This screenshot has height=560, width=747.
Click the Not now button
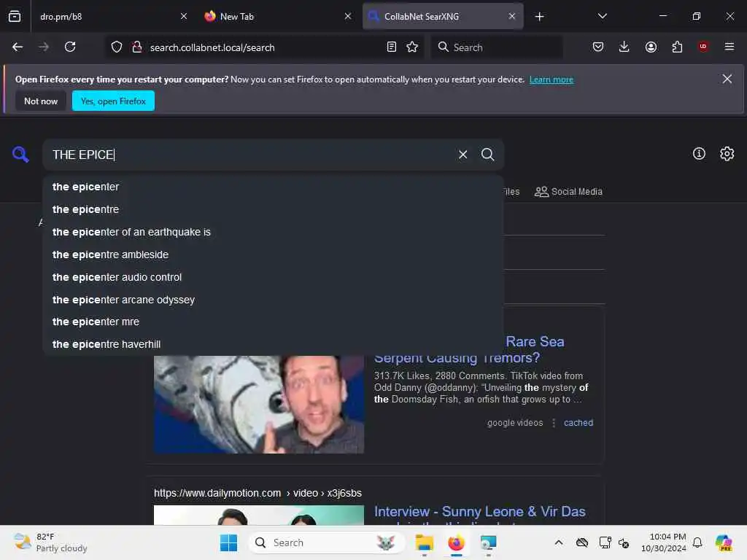pos(41,101)
